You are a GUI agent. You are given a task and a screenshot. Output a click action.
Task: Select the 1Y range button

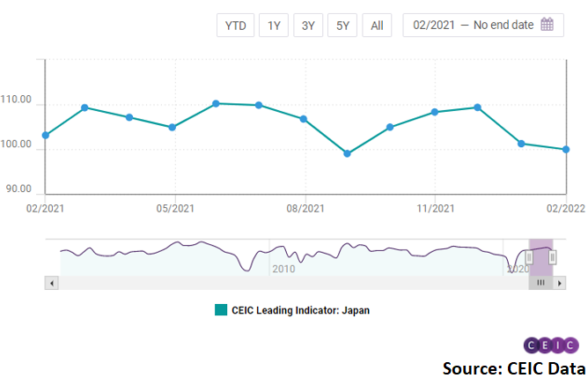(274, 26)
